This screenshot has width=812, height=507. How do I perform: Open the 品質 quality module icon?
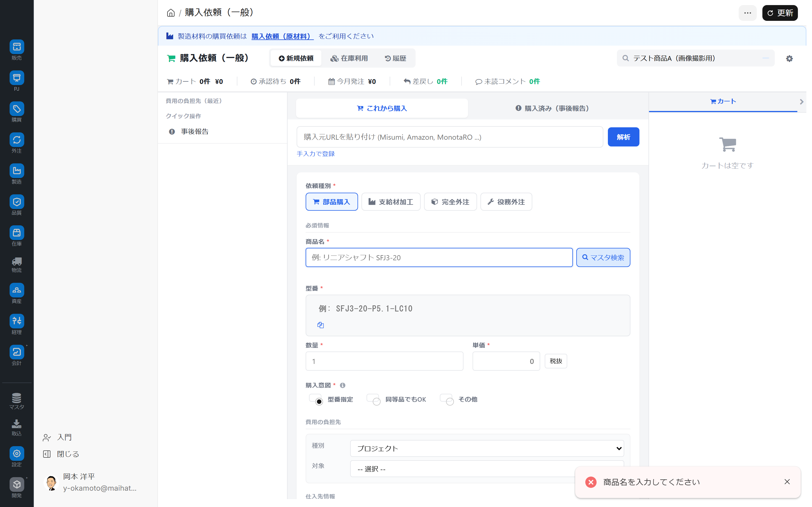[x=16, y=202]
